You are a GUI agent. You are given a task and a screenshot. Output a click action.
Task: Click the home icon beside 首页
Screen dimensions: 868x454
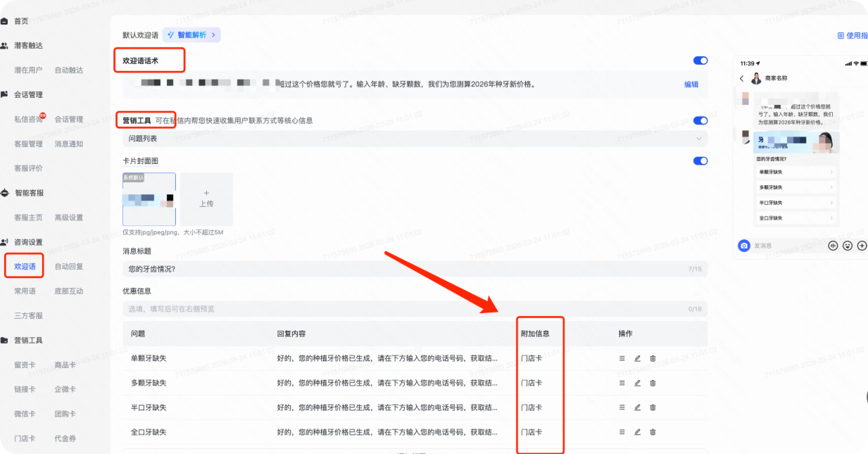coord(5,21)
